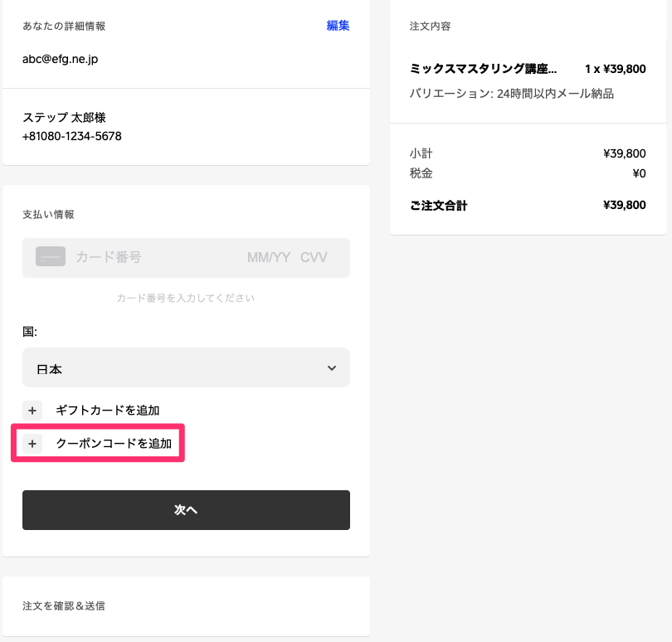The width and height of the screenshot is (672, 642).
Task: Click the 1 x ¥39,800 item price
Action: pyautogui.click(x=616, y=69)
